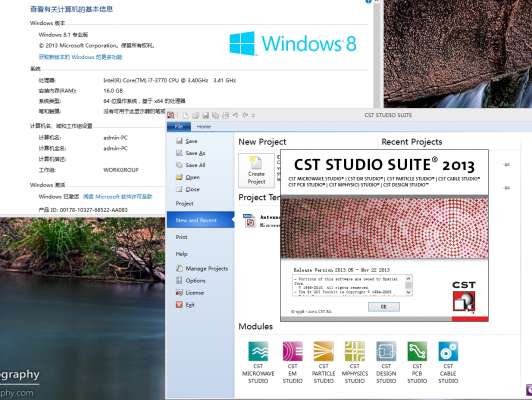Click Redo arrow in quick access toolbar

coord(245,115)
